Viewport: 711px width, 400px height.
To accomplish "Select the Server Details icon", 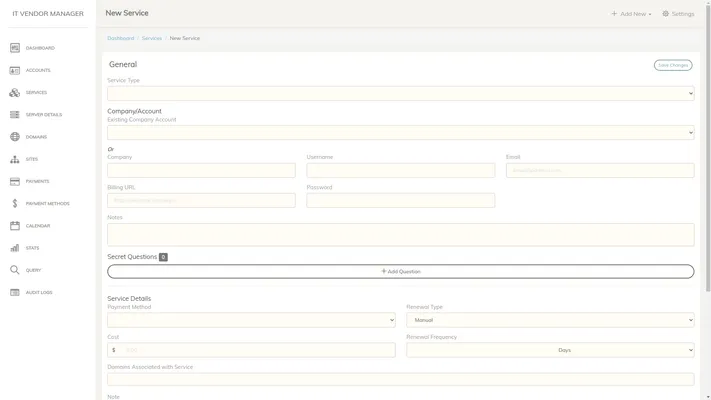I will (15, 115).
